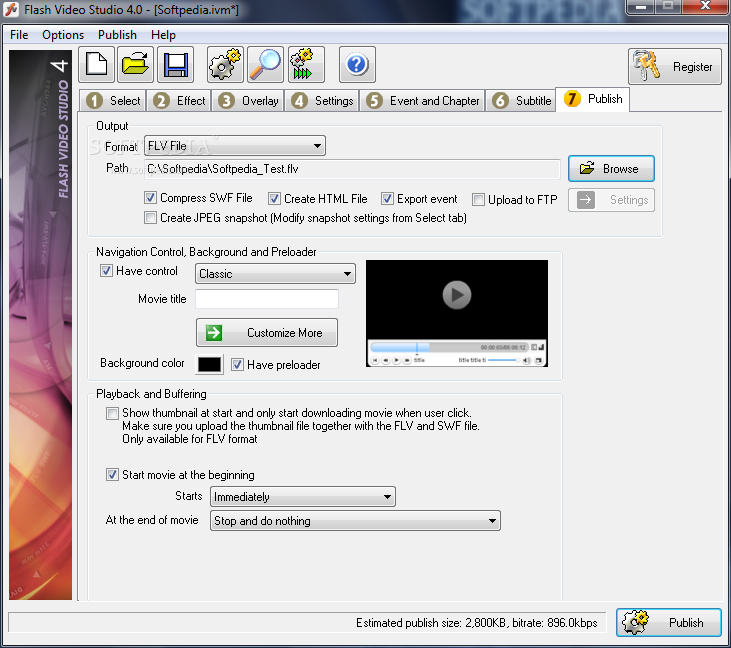Viewport: 731px width, 648px height.
Task: Open the Publish menu in menu bar
Action: click(117, 35)
